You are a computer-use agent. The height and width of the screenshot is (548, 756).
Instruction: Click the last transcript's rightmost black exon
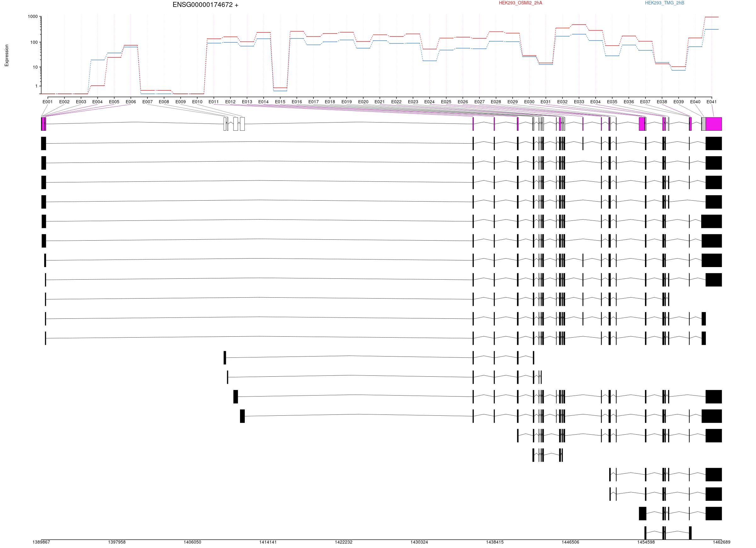[690, 533]
